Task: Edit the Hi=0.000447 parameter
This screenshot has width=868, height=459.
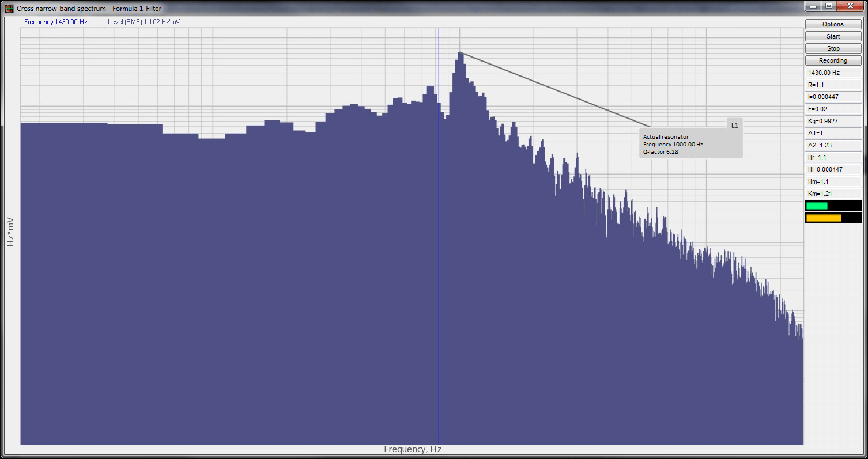Action: (832, 169)
